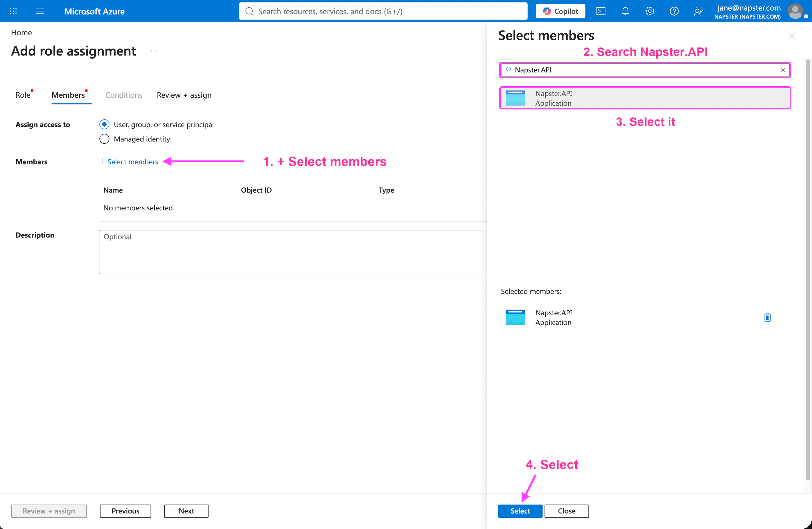This screenshot has width=812, height=529.
Task: Remove Napster.API from selected members
Action: [x=767, y=317]
